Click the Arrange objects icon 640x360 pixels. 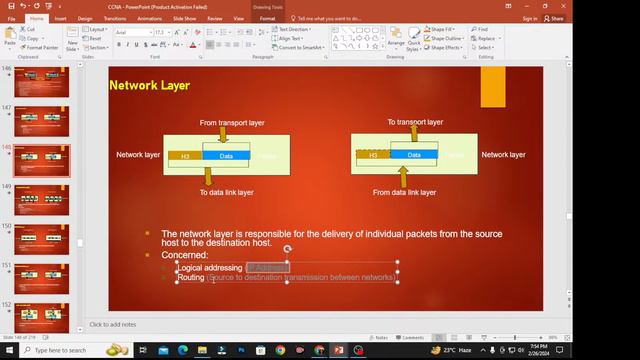pos(396,37)
